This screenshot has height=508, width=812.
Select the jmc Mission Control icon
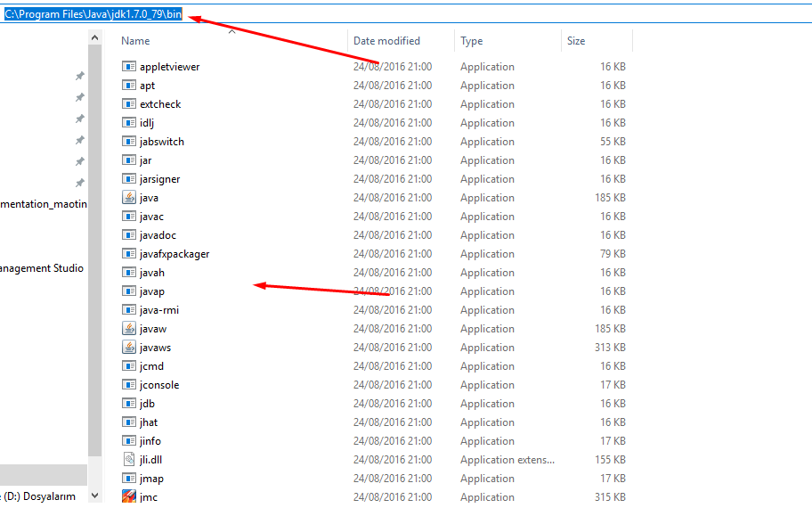point(129,496)
